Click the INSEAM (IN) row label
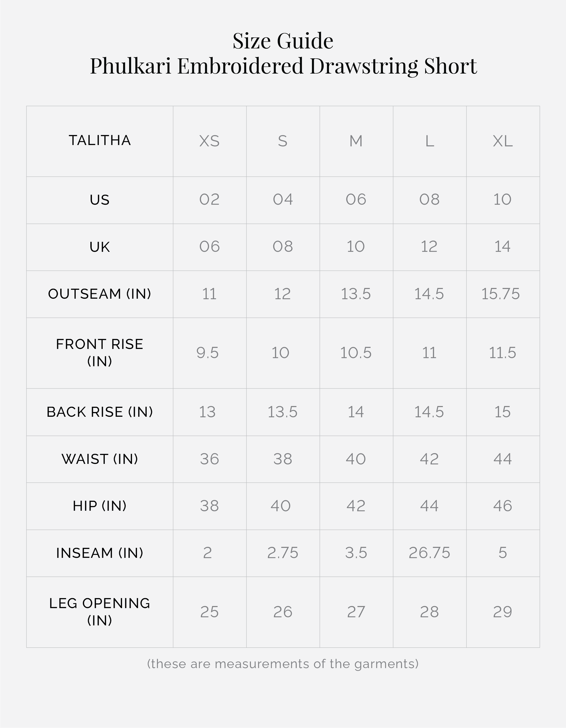Viewport: 566px width, 728px height. pyautogui.click(x=100, y=553)
